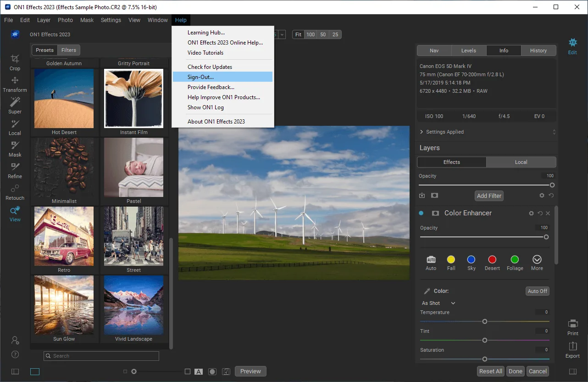Viewport: 588px width, 382px height.
Task: Toggle the mask view icon in the bottom toolbar
Action: 212,371
